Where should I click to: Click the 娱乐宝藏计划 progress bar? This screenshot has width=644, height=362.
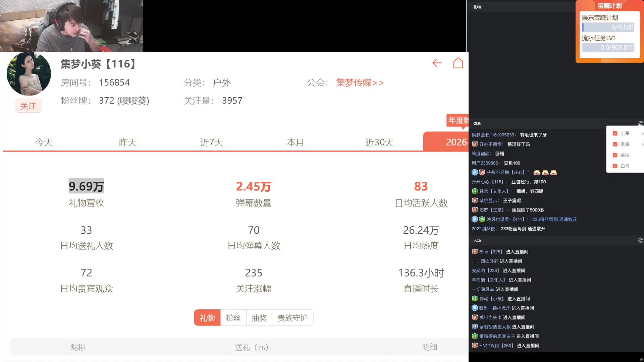pos(608,27)
